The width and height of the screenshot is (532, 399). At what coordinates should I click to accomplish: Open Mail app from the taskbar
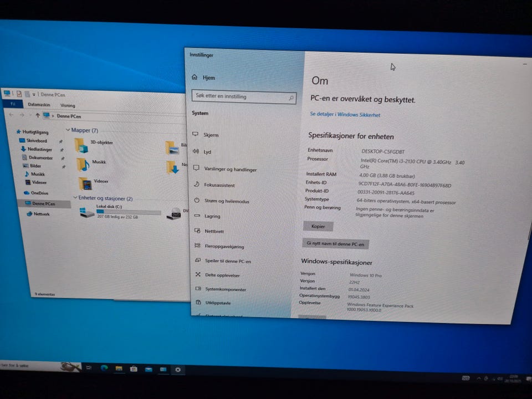click(149, 369)
